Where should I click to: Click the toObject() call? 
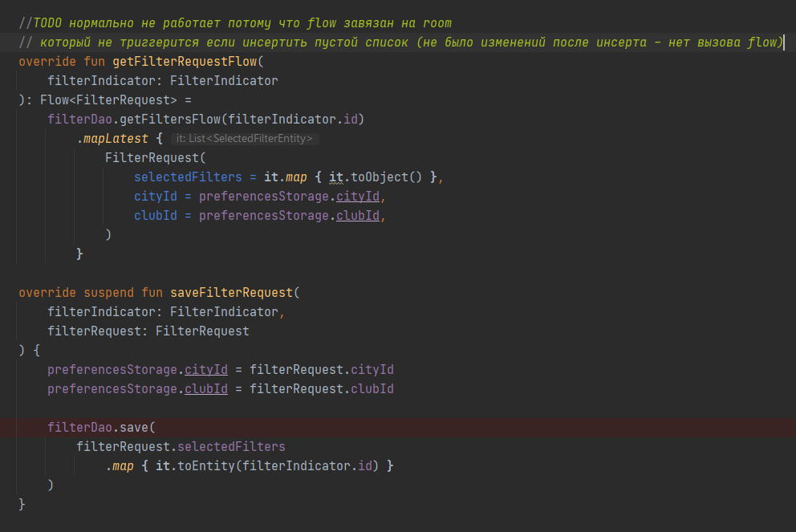point(386,177)
